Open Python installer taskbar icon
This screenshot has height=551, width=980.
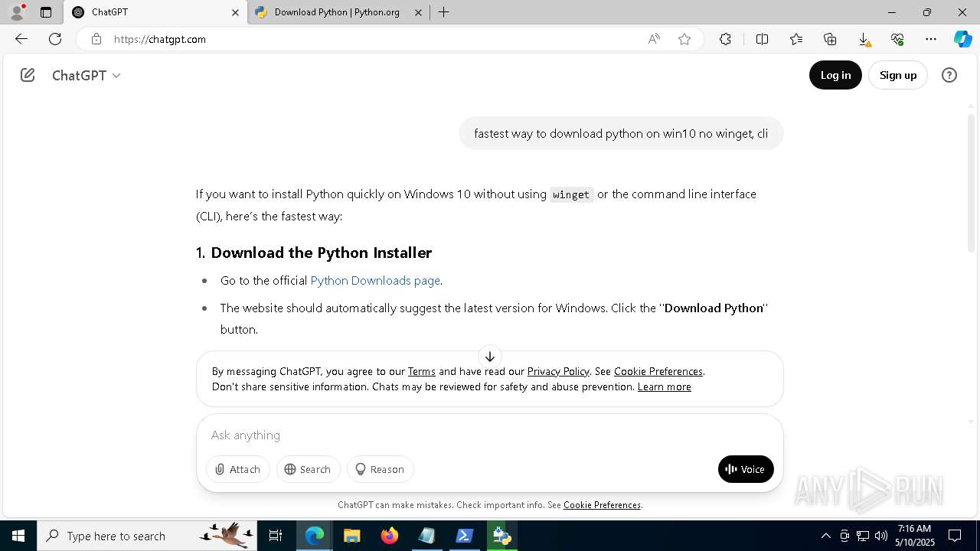point(502,536)
